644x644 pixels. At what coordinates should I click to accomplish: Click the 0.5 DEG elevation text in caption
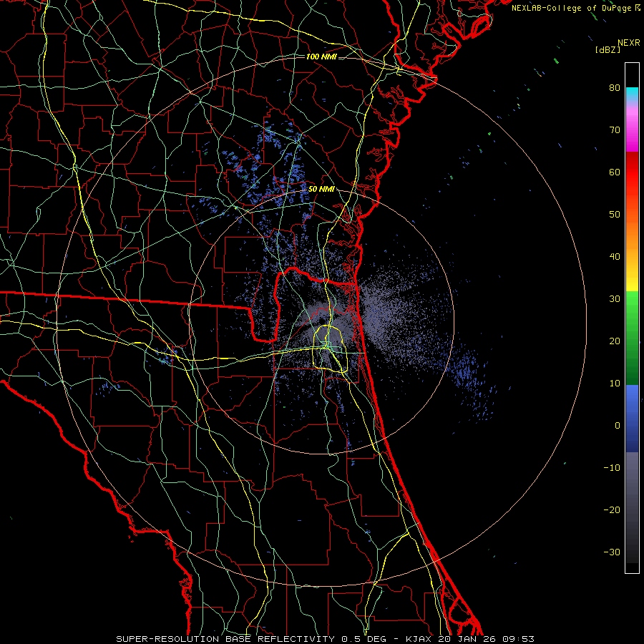[364, 639]
